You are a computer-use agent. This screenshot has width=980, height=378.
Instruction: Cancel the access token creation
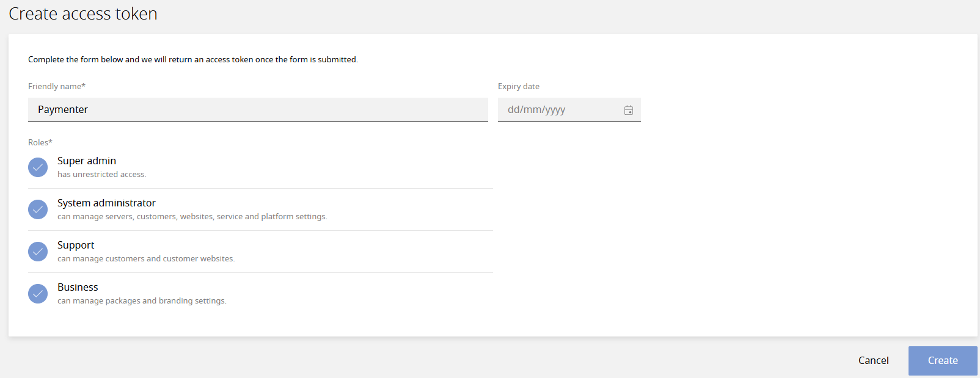coord(873,360)
